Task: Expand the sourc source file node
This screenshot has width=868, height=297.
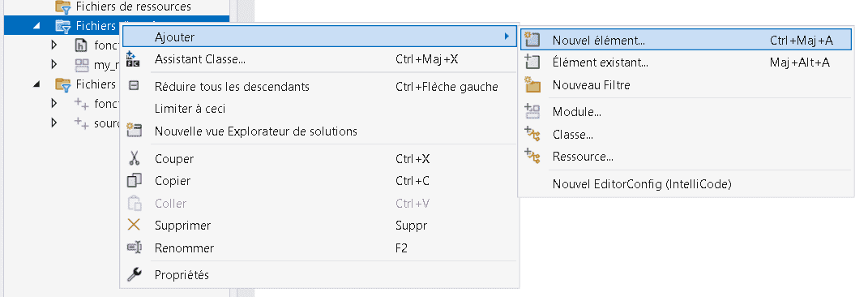Action: [53, 123]
